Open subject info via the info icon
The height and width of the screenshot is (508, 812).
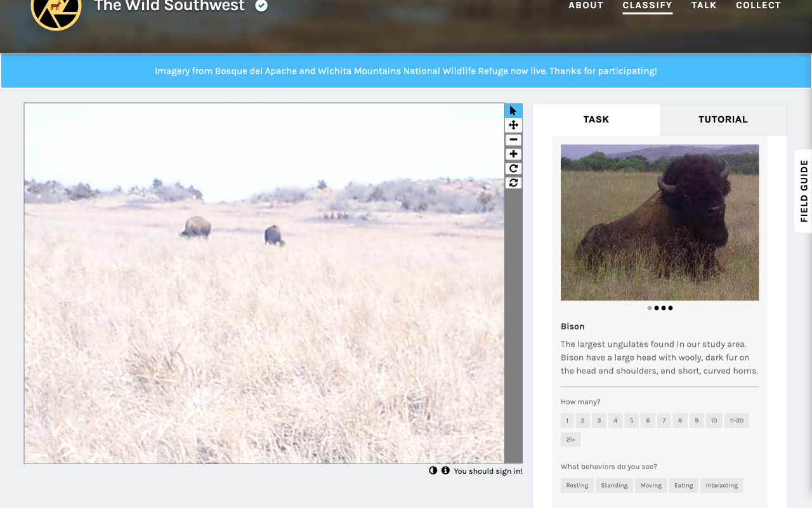click(445, 471)
